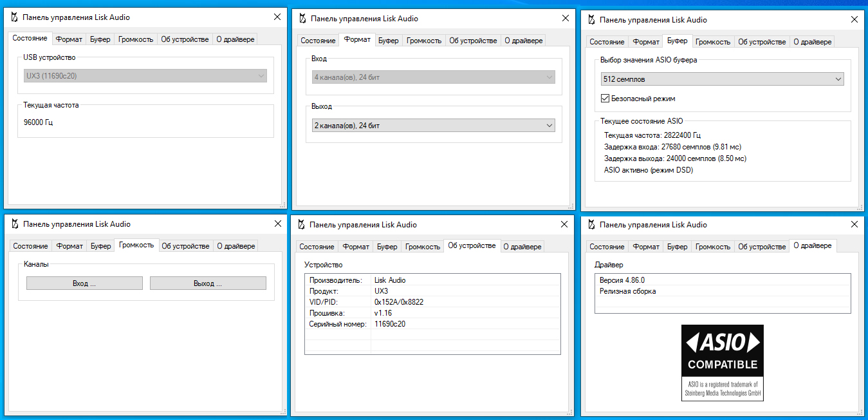
Task: Open the ASIO buffer dropdown showing 512 семплов
Action: pos(722,79)
